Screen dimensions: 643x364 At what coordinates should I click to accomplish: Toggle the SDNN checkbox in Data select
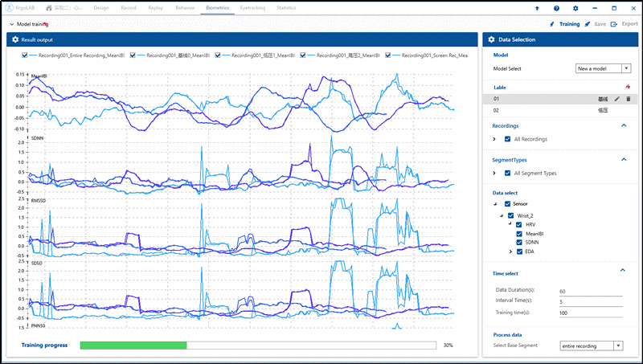click(518, 243)
